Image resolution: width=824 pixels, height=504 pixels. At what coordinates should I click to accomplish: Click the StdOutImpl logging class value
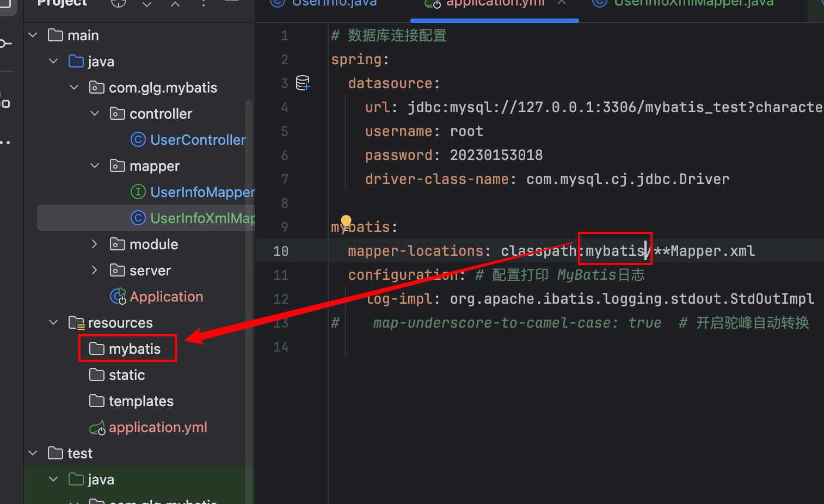click(x=632, y=299)
